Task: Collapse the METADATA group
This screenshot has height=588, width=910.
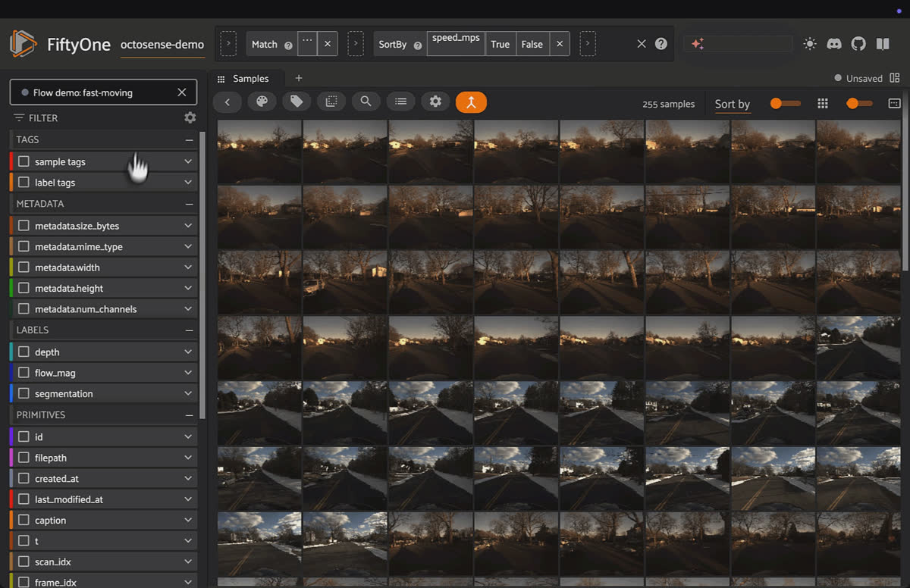Action: 189,204
